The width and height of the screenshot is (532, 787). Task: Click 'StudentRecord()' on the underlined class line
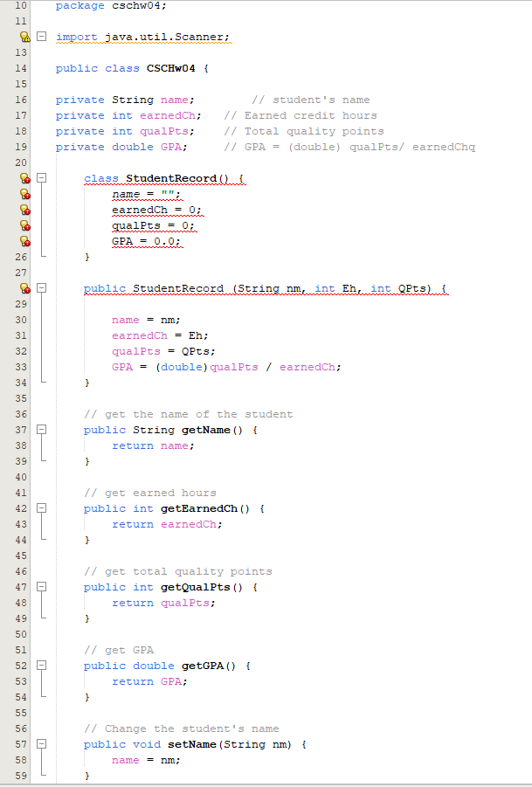click(x=177, y=179)
